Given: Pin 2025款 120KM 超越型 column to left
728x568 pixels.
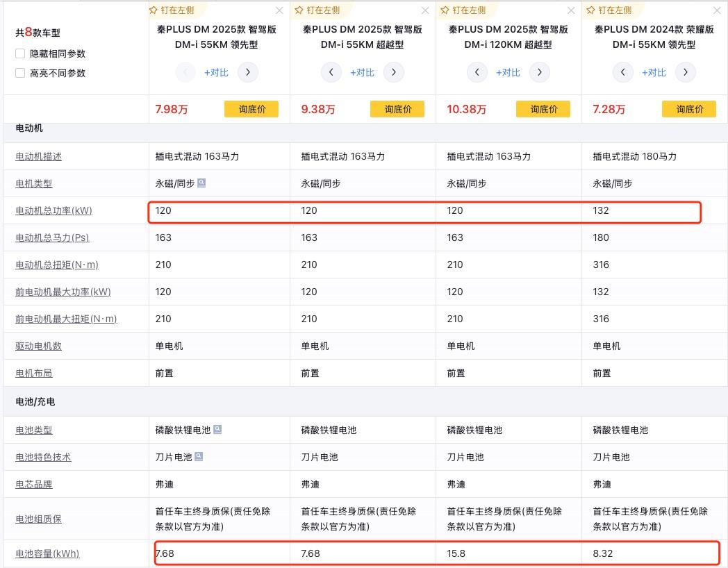Looking at the screenshot, I should pos(463,10).
